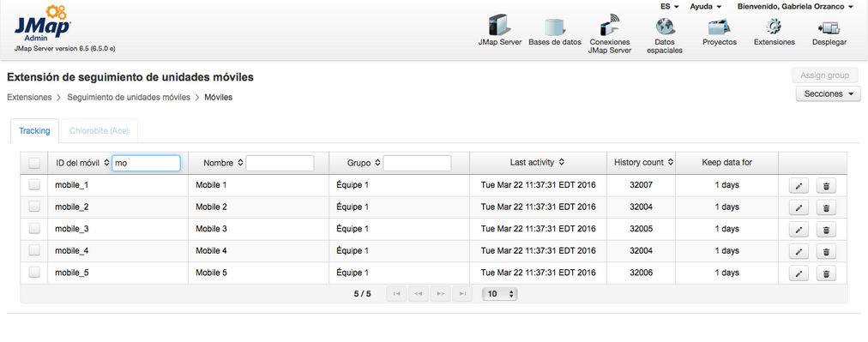Go to next page of the table
Image resolution: width=868 pixels, height=342 pixels.
tap(440, 294)
